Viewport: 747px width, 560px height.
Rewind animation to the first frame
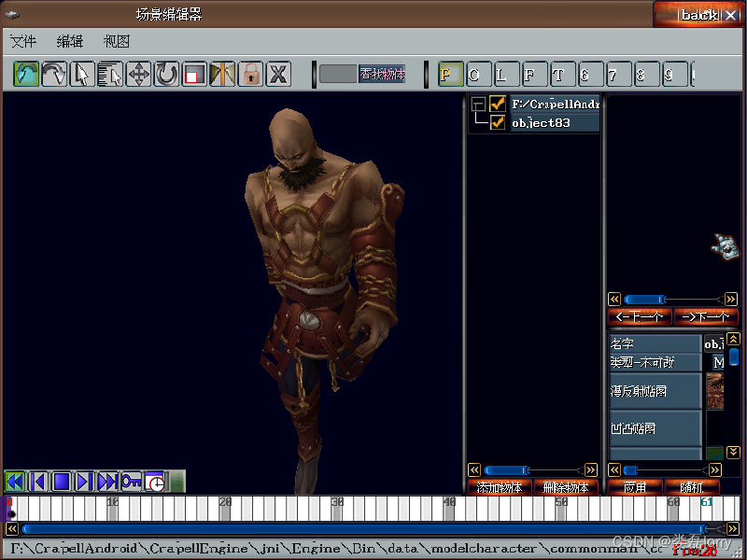[15, 482]
